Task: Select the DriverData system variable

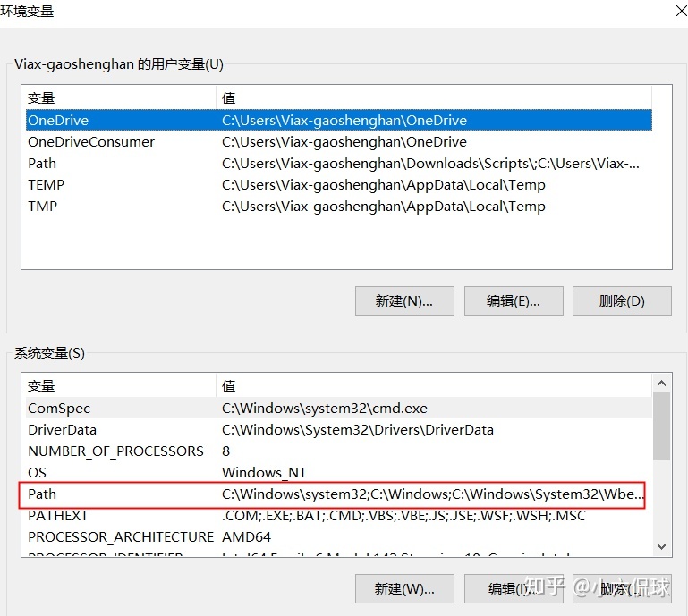Action: [x=339, y=429]
